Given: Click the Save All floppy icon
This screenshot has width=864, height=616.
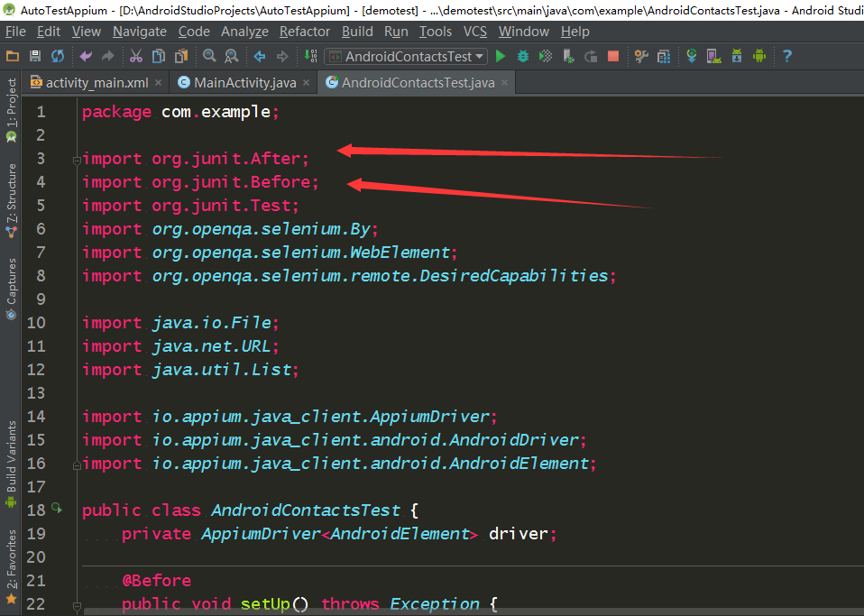Looking at the screenshot, I should tap(34, 56).
